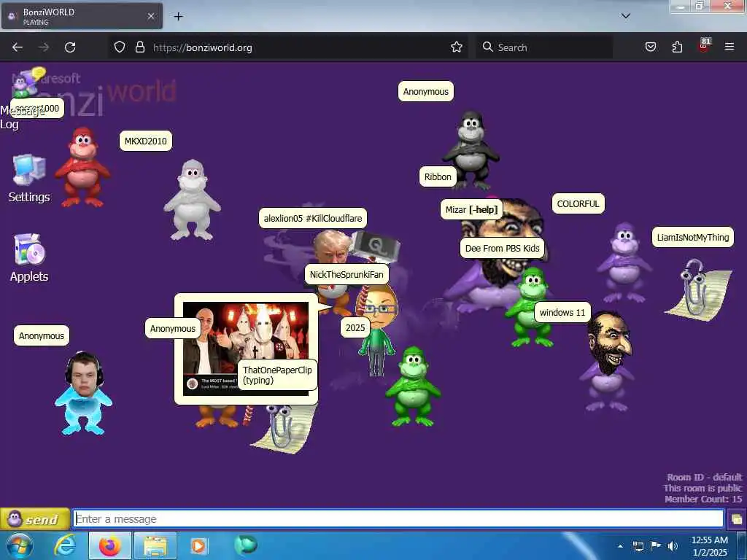Click the extension icon with 81 badge

[704, 46]
